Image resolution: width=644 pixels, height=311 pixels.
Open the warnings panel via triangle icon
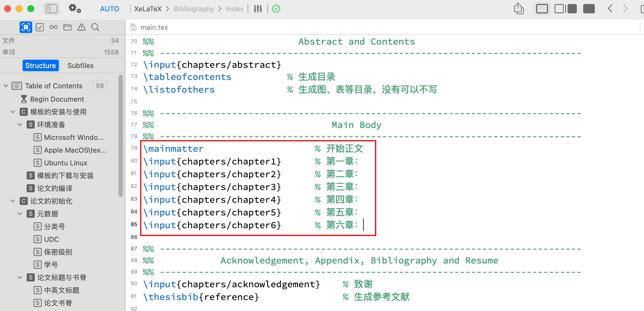click(81, 27)
